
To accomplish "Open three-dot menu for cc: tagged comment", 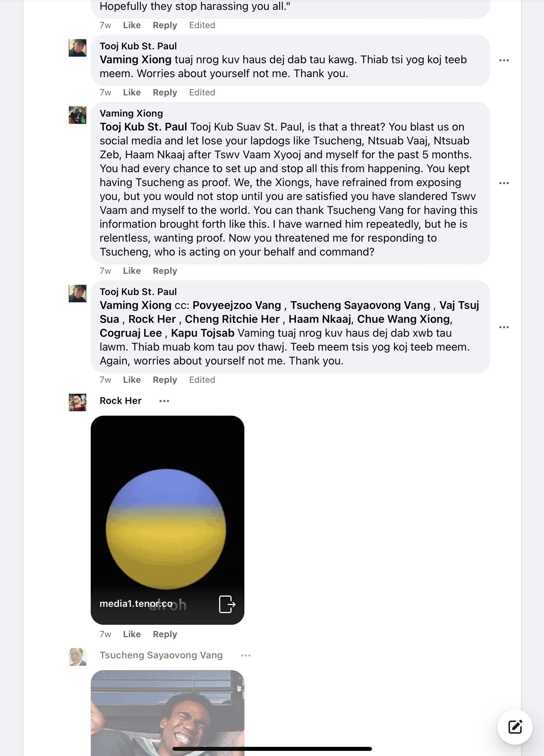I will 504,327.
